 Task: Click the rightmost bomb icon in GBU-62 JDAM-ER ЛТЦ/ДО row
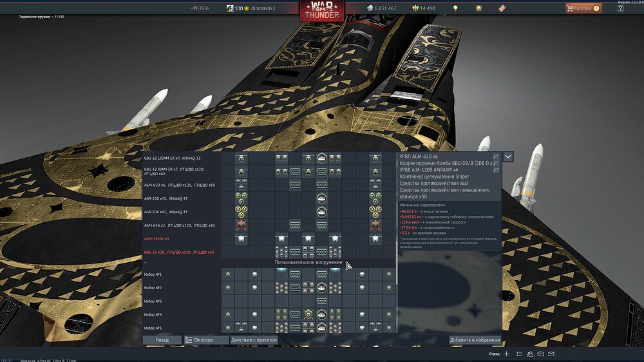tap(375, 172)
